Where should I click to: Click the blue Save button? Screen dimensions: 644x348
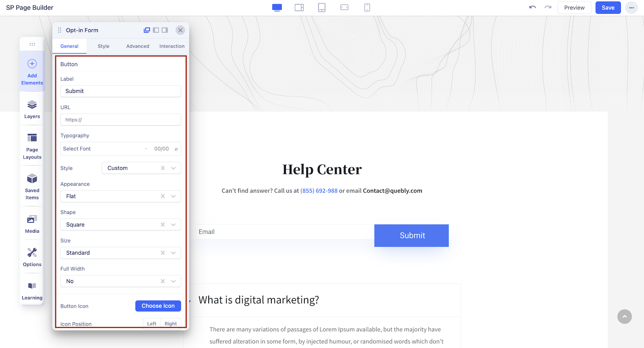click(x=608, y=8)
